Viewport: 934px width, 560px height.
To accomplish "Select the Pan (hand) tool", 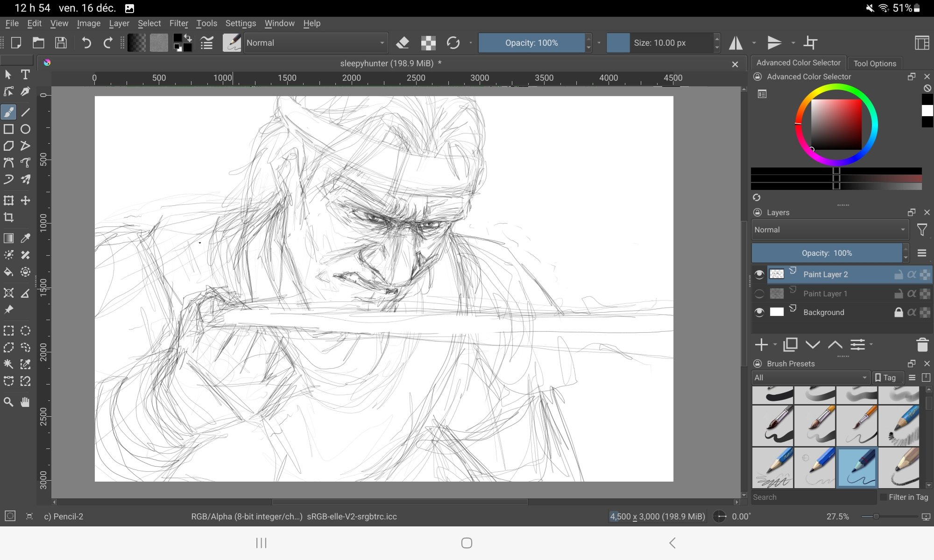I will (25, 402).
